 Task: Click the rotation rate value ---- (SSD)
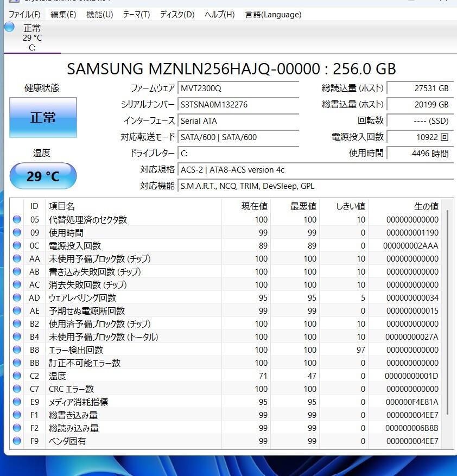(x=420, y=121)
